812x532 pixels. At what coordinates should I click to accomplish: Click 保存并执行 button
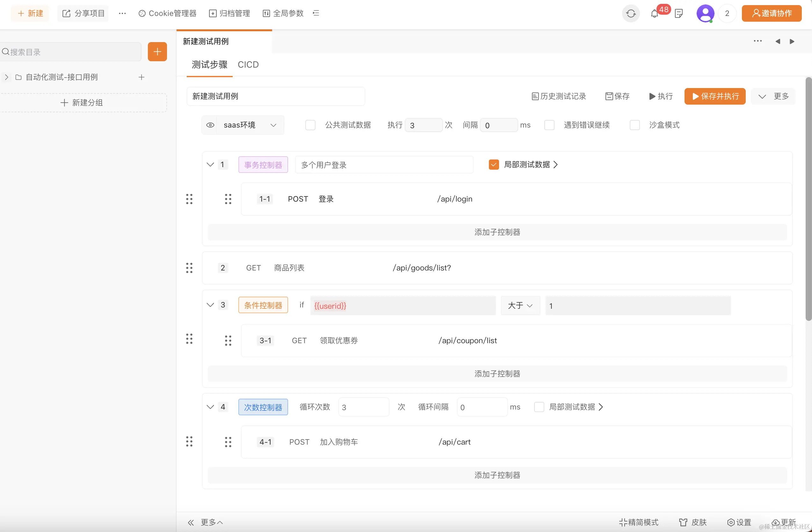(x=715, y=97)
